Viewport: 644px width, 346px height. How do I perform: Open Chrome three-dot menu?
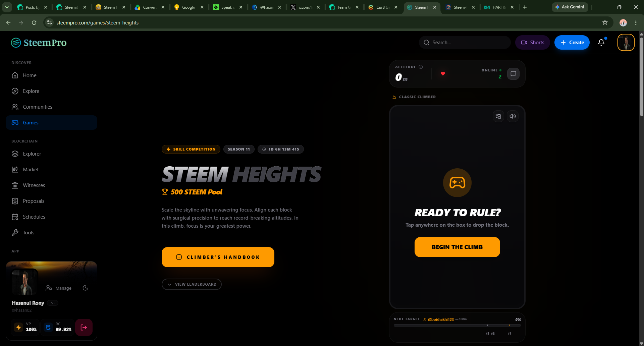636,22
